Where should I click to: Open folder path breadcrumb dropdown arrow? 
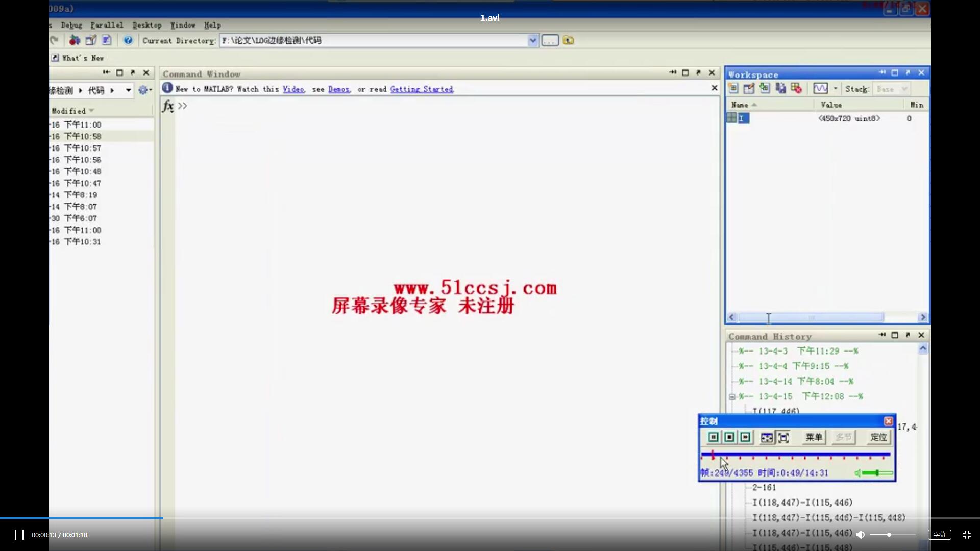coord(128,90)
